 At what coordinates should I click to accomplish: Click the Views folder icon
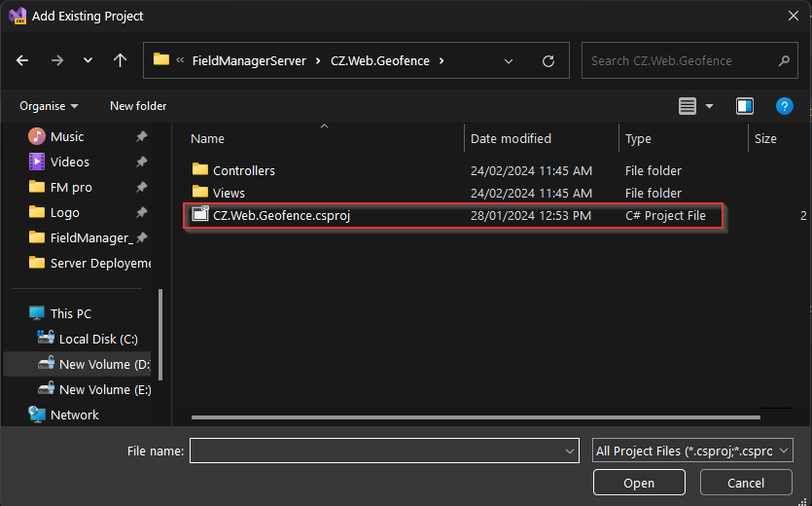[200, 192]
